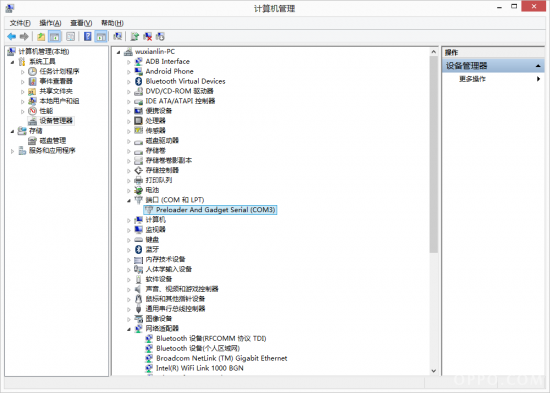Click the 处理器 processor icon
The height and width of the screenshot is (393, 550).
[139, 121]
